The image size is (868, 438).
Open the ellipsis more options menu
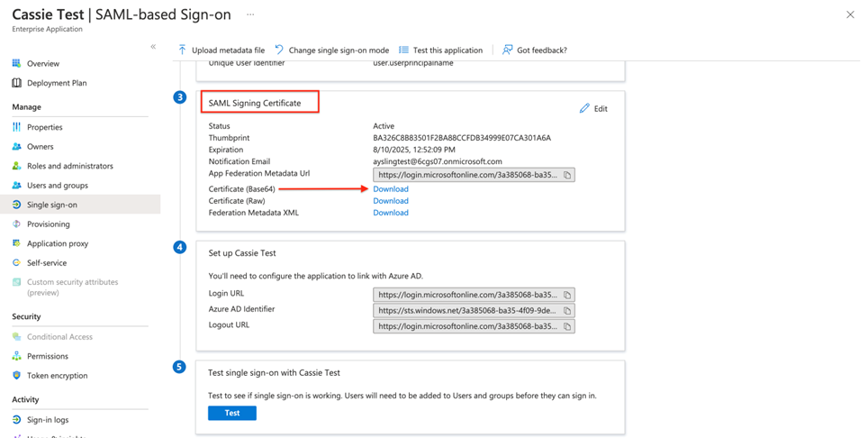250,14
